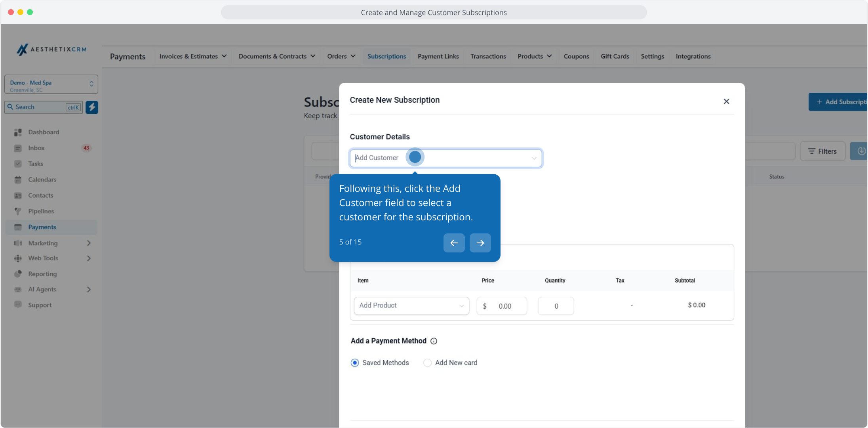Click the lightning bolt quick actions icon
This screenshot has height=428, width=868.
92,107
